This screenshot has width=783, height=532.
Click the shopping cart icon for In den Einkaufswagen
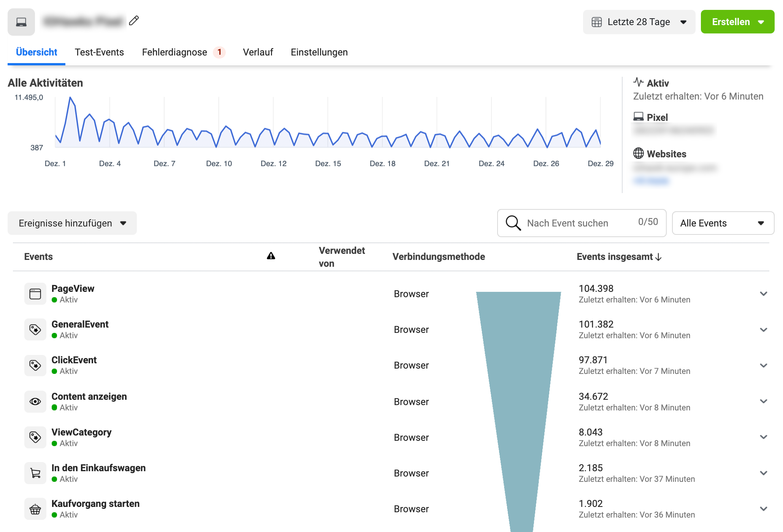click(35, 473)
